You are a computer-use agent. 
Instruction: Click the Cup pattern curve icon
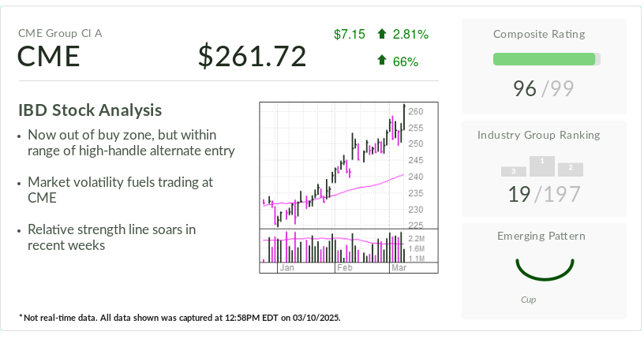(x=545, y=270)
